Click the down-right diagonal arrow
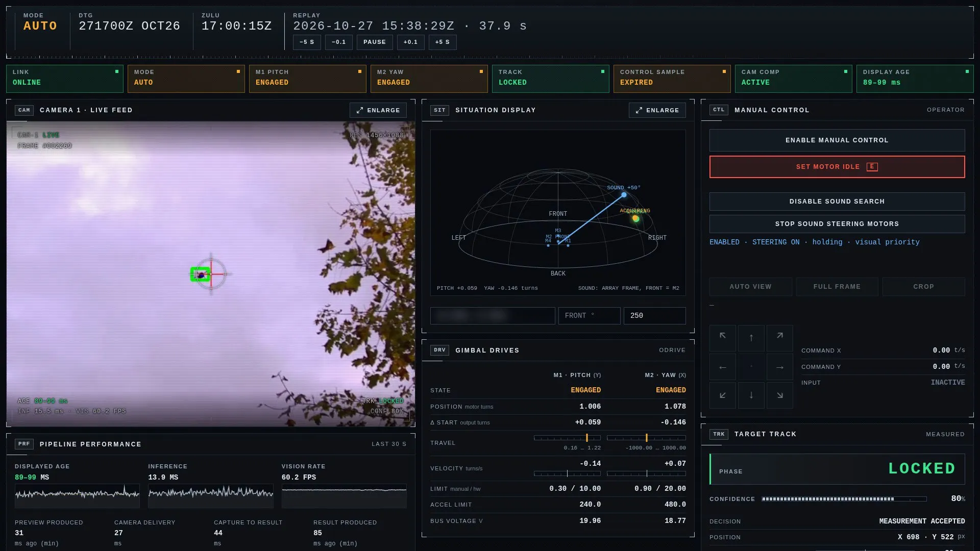The width and height of the screenshot is (980, 551). [780, 395]
